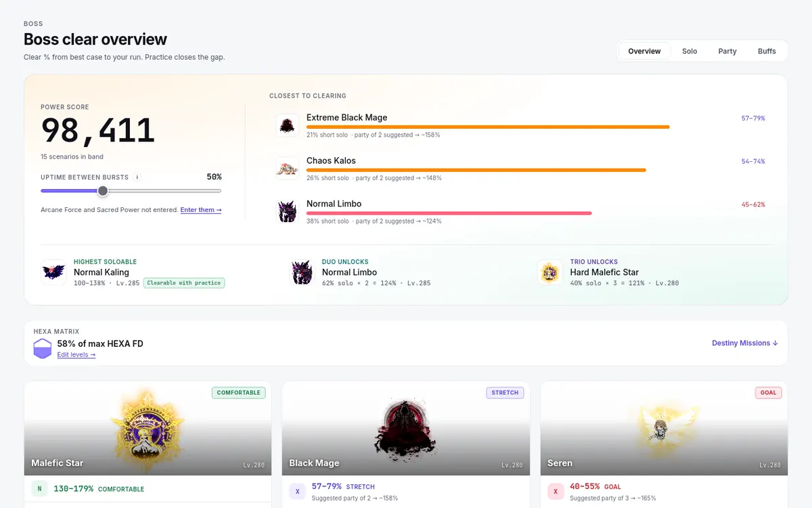812x508 pixels.
Task: Click the uptime info icon
Action: point(137,177)
